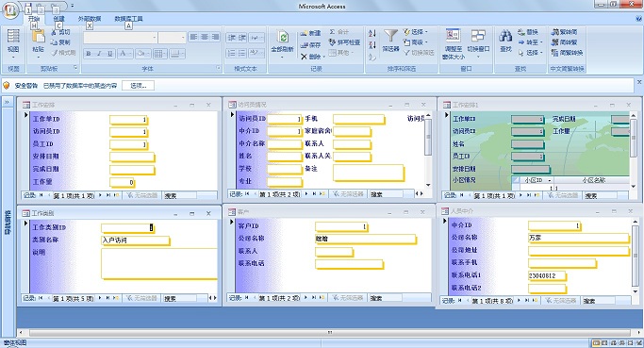Click the Paste (粘贴) clipboard icon

coord(38,37)
